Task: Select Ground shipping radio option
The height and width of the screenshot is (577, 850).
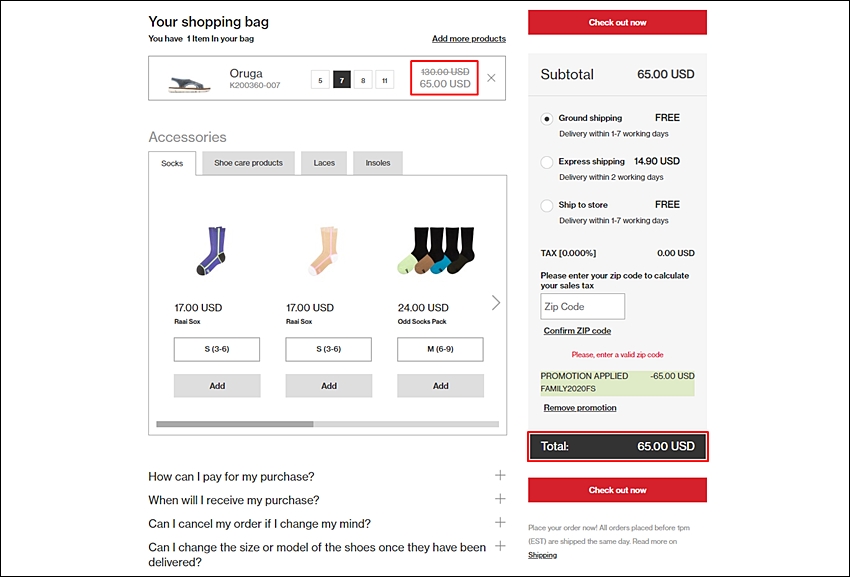Action: click(546, 119)
